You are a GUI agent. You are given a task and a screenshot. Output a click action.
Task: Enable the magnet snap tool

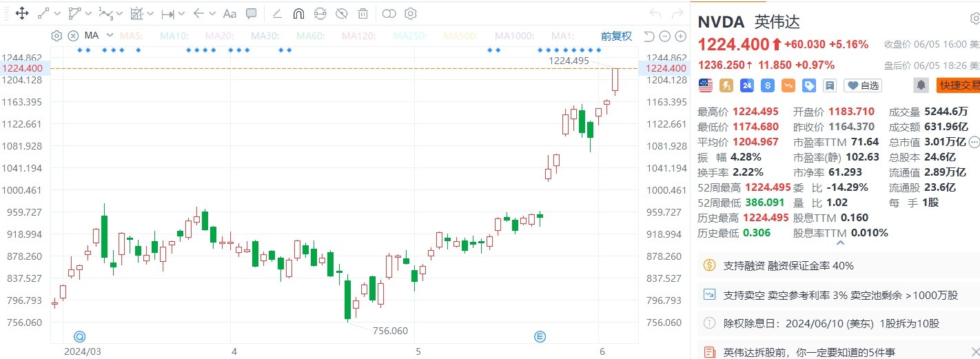click(298, 13)
